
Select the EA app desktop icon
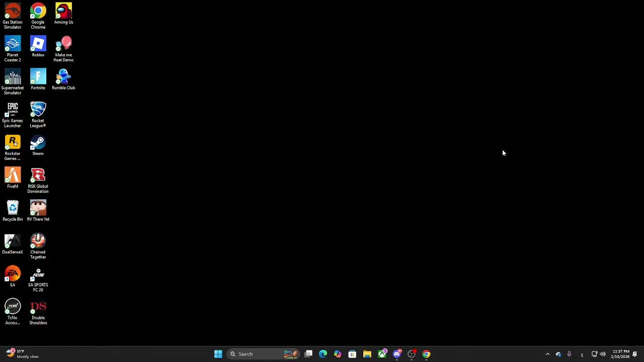tap(13, 276)
